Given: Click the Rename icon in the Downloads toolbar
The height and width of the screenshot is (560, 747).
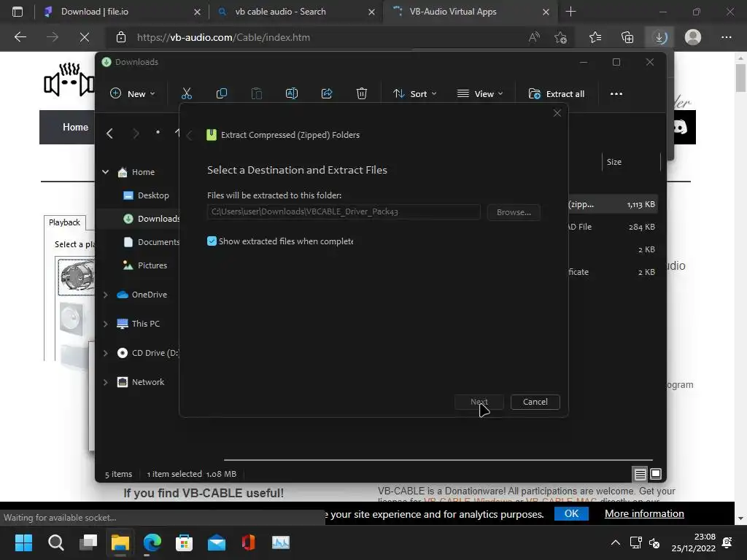Looking at the screenshot, I should (292, 93).
